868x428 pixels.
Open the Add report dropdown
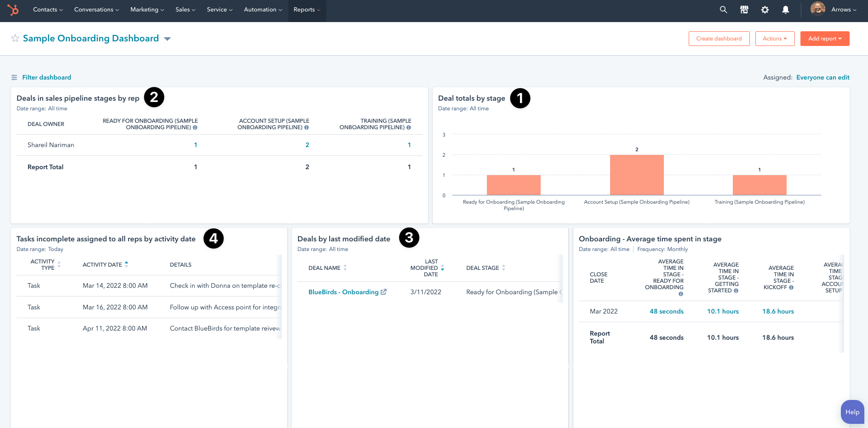824,39
